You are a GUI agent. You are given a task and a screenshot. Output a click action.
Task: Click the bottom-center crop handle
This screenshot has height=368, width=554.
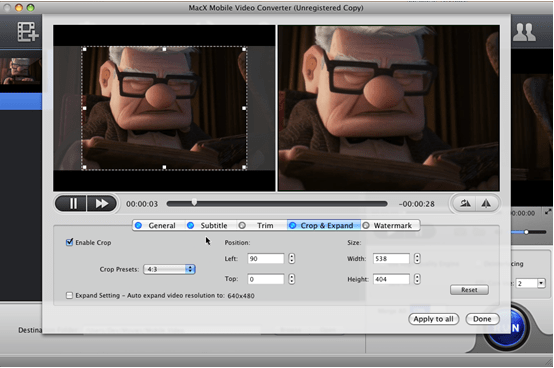[x=164, y=167]
